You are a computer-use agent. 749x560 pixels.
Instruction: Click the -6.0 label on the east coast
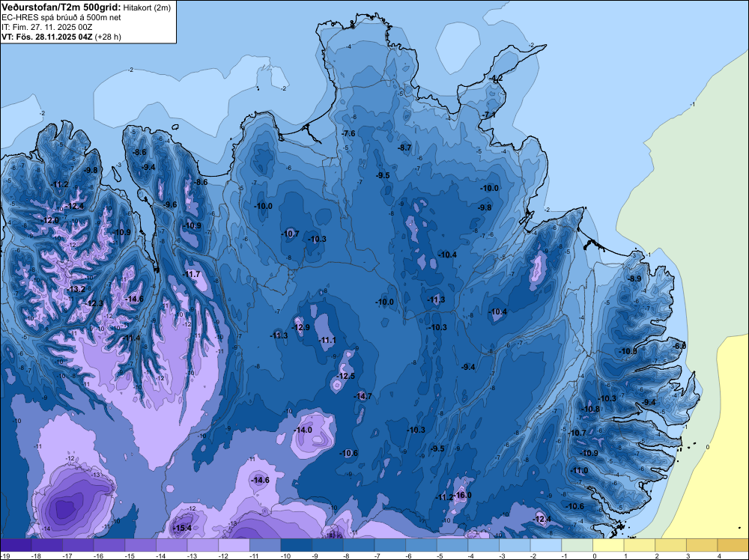click(x=679, y=346)
